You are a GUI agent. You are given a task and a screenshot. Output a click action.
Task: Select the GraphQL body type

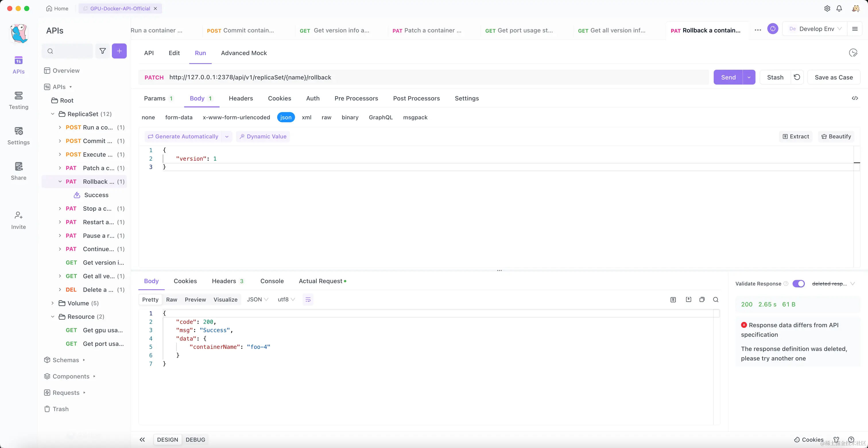click(381, 117)
